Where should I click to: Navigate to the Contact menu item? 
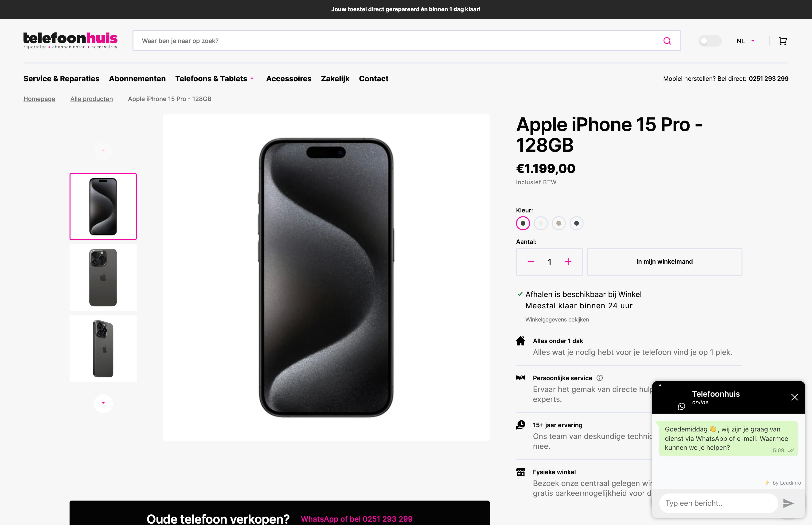tap(373, 78)
